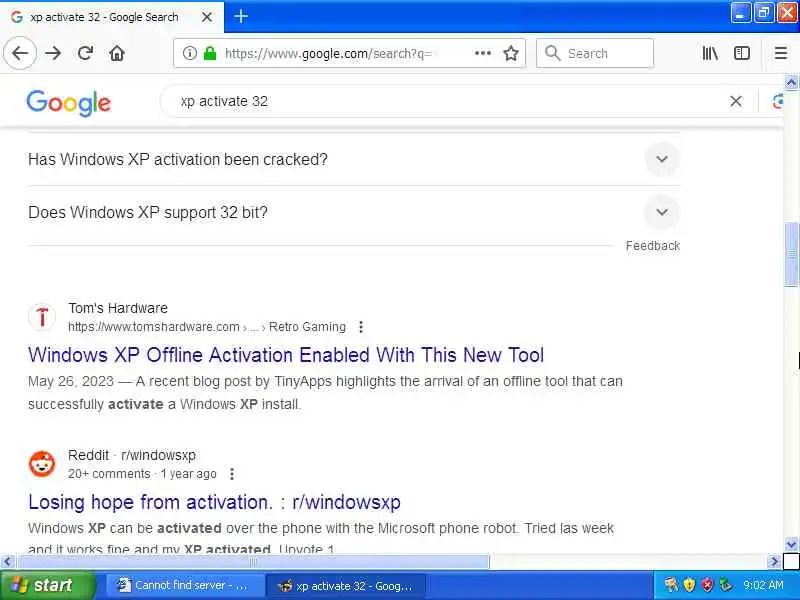Open 'Losing hope from activation' Reddit link
The width and height of the screenshot is (800, 600).
pos(214,502)
